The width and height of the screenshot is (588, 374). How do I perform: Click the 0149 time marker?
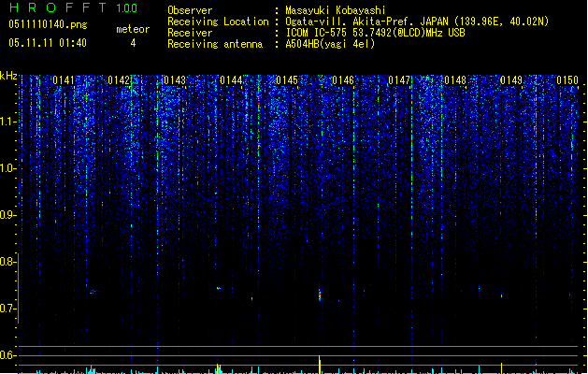[511, 80]
